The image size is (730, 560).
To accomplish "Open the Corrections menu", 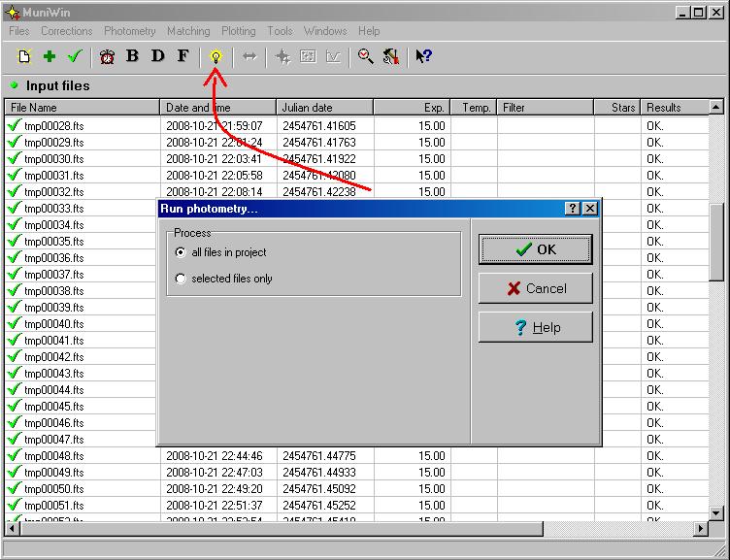I will pos(66,31).
